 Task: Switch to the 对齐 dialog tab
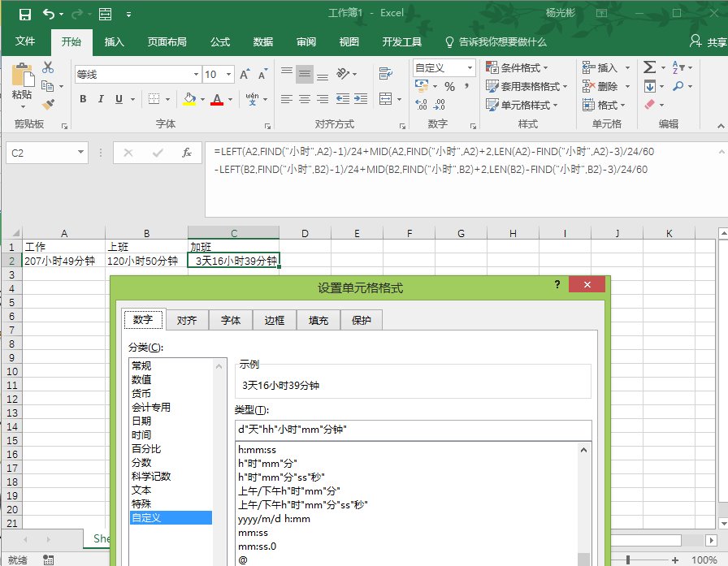click(x=187, y=320)
